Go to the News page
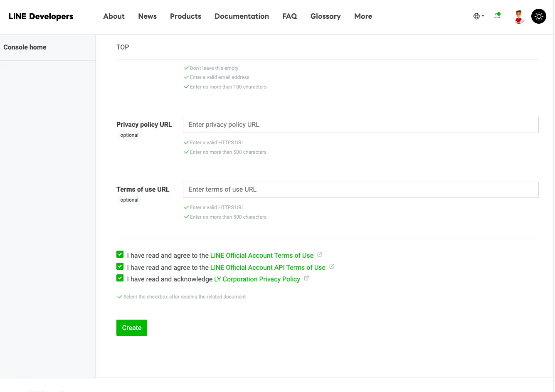This screenshot has height=392, width=555. tap(148, 16)
